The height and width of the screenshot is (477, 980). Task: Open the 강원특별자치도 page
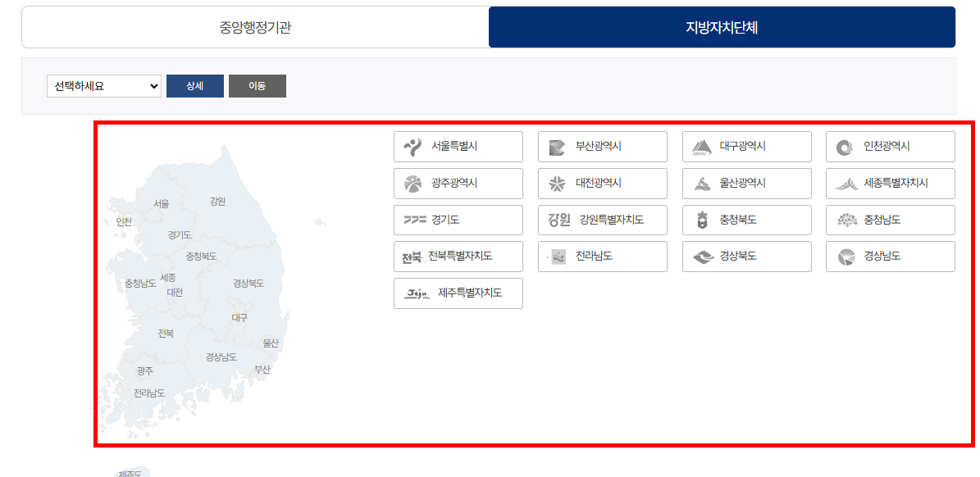click(x=602, y=220)
